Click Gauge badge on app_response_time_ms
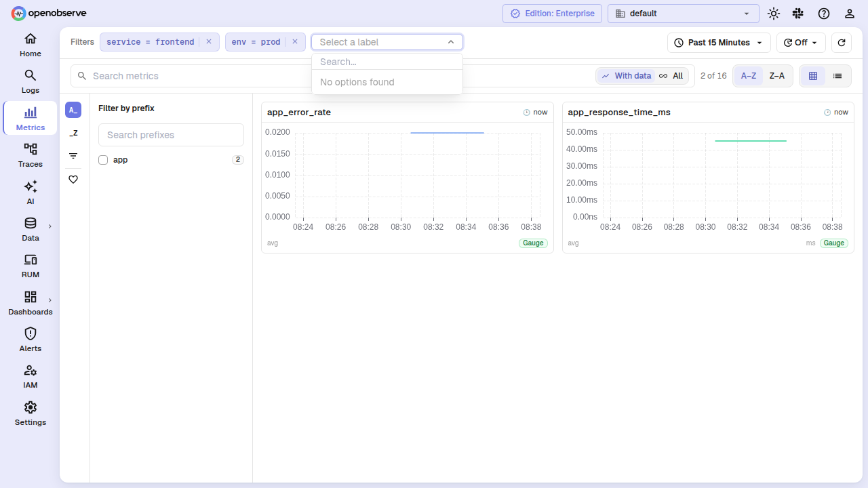 click(834, 243)
